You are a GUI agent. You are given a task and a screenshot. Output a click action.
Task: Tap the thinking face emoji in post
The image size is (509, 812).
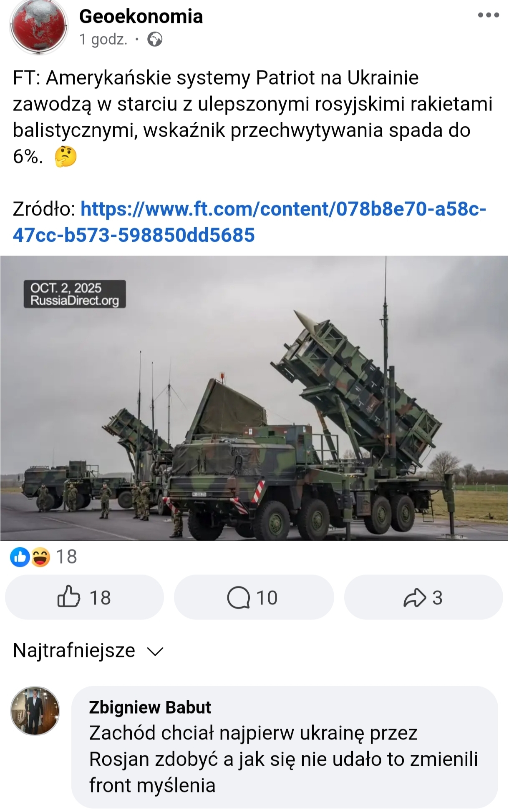point(66,156)
